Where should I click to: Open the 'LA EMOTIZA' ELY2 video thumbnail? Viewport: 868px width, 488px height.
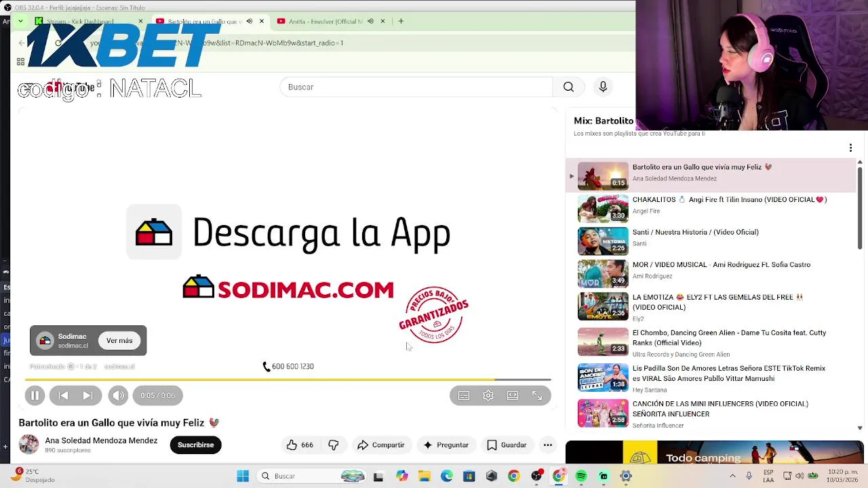603,306
